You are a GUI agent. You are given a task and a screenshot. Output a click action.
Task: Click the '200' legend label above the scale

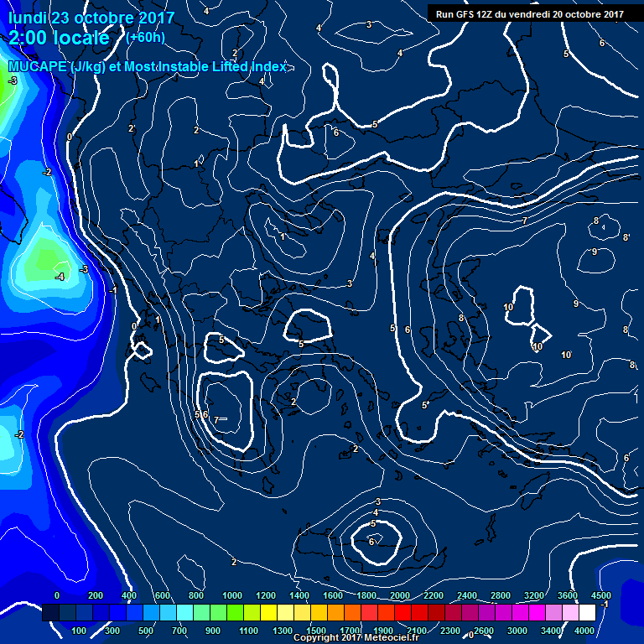pyautogui.click(x=96, y=595)
